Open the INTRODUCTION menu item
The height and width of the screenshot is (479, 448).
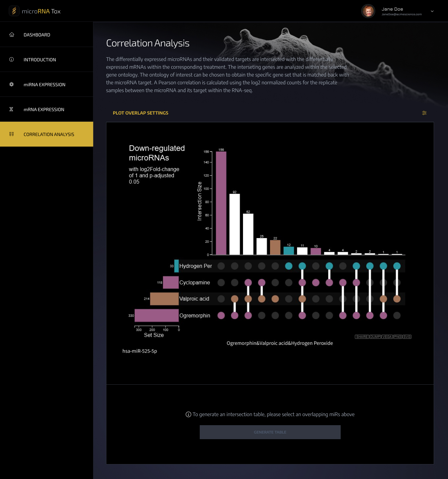pos(40,60)
